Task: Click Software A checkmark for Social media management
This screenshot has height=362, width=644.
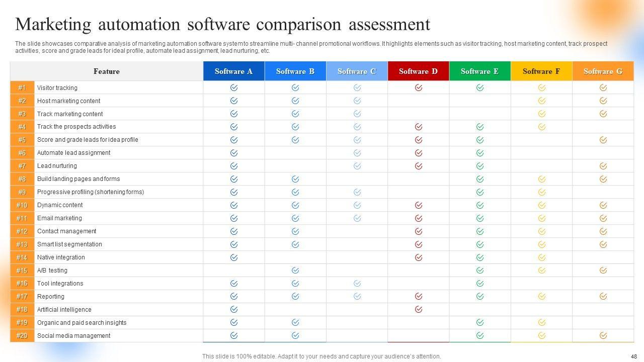Action: (234, 335)
